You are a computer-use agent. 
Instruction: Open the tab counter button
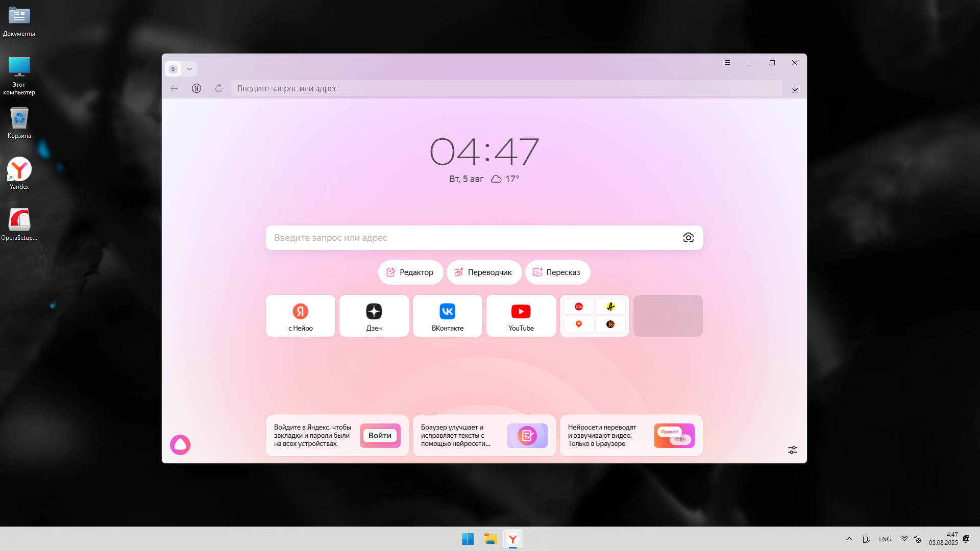[x=173, y=69]
